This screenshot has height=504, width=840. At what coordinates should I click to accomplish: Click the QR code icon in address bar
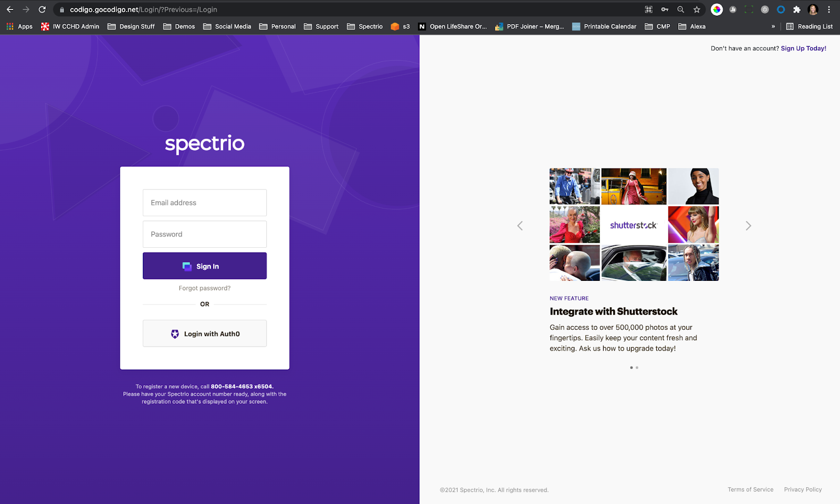pos(648,9)
